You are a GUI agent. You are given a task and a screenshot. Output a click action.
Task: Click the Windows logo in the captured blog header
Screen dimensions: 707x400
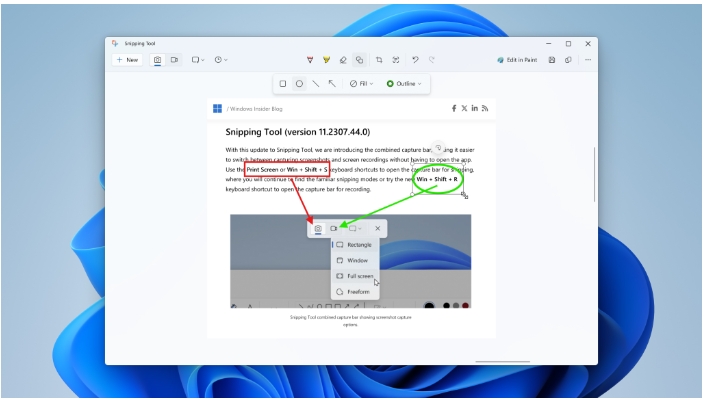[217, 108]
